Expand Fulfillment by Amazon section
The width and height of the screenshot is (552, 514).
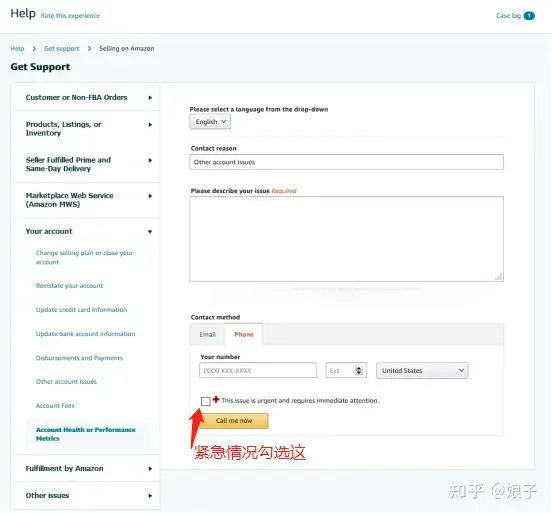pos(86,469)
